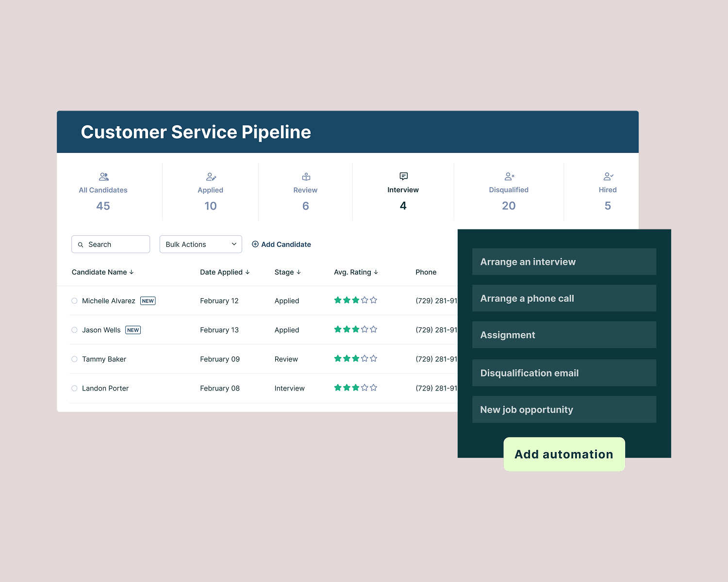Click the Disqualified person-x icon
Image resolution: width=728 pixels, height=582 pixels.
point(509,177)
